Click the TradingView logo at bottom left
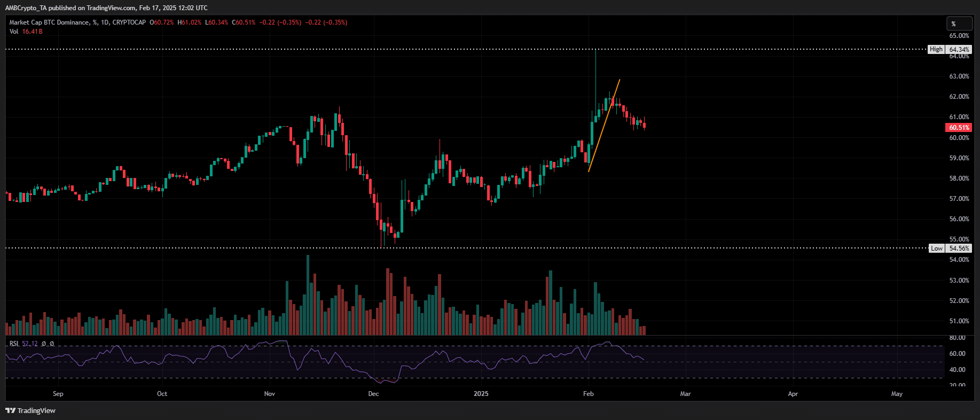This screenshot has height=420, width=980. pos(30,410)
